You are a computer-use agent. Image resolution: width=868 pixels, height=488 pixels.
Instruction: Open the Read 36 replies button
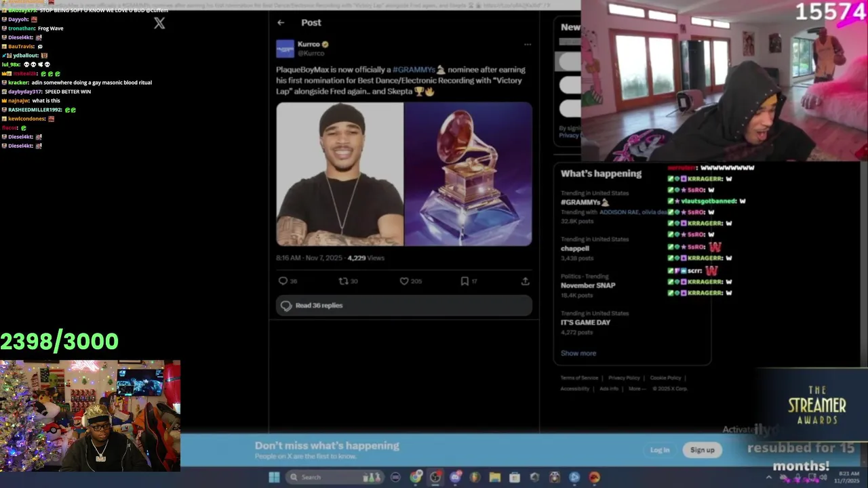pyautogui.click(x=404, y=306)
